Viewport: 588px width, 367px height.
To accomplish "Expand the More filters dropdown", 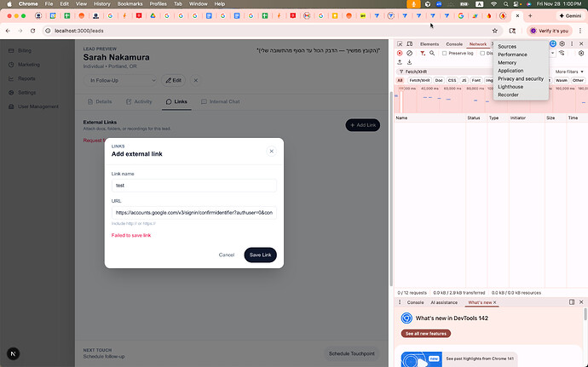I will (x=569, y=72).
